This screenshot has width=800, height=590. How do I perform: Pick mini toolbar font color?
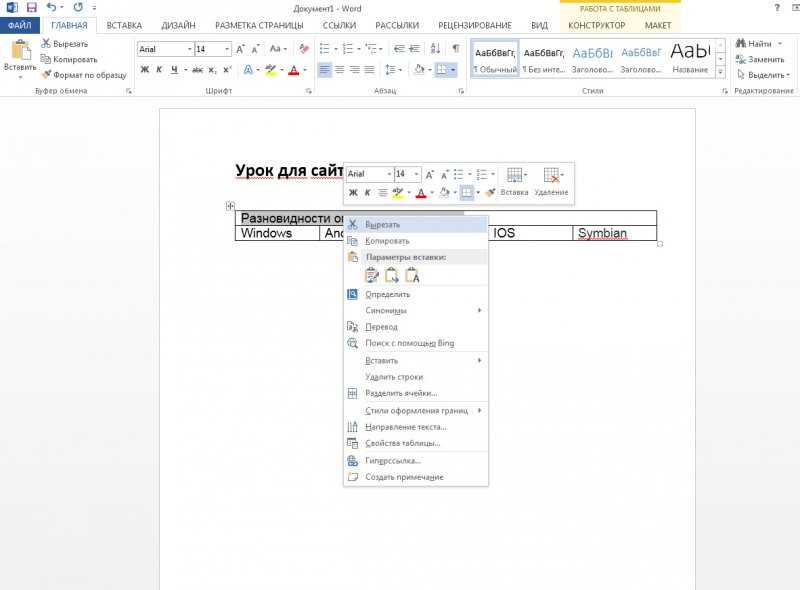click(421, 192)
